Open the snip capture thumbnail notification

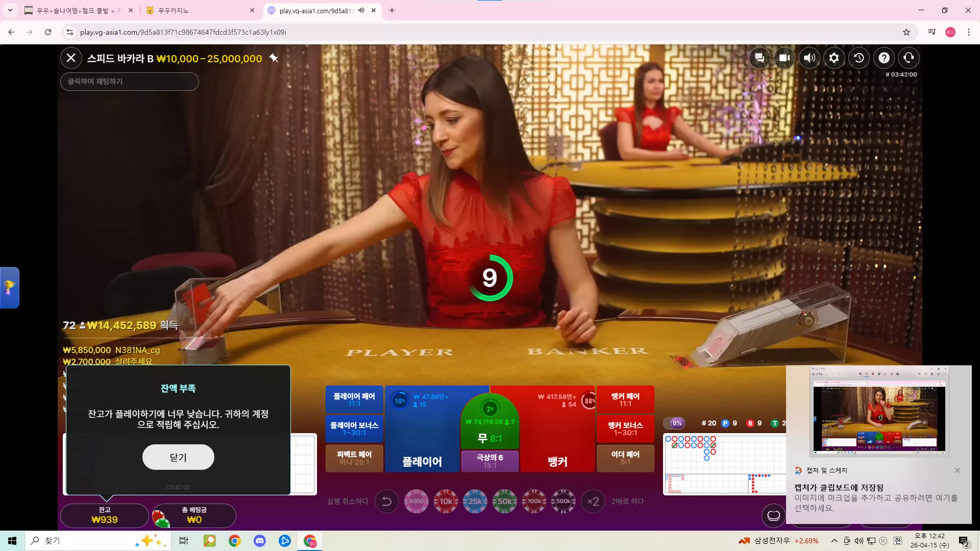878,411
